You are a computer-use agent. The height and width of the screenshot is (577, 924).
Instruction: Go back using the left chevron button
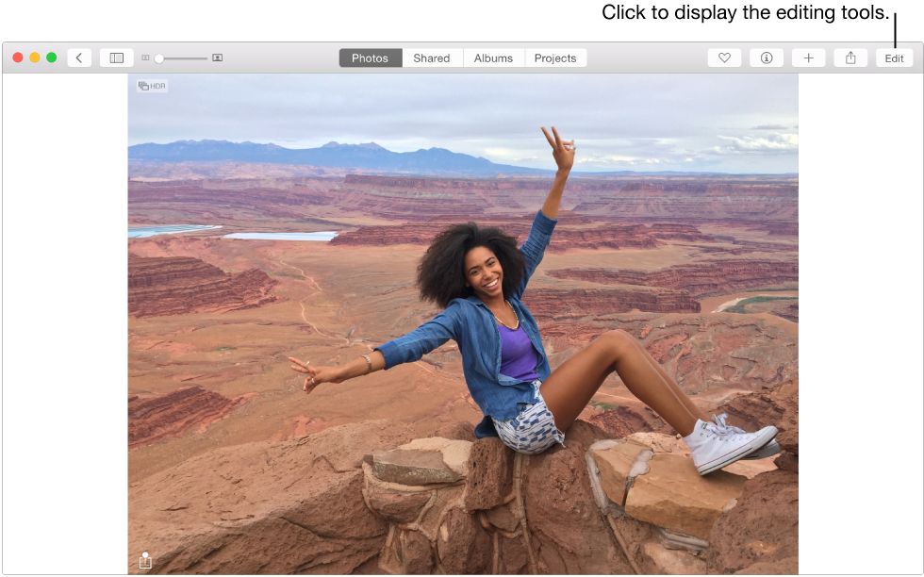pyautogui.click(x=79, y=58)
